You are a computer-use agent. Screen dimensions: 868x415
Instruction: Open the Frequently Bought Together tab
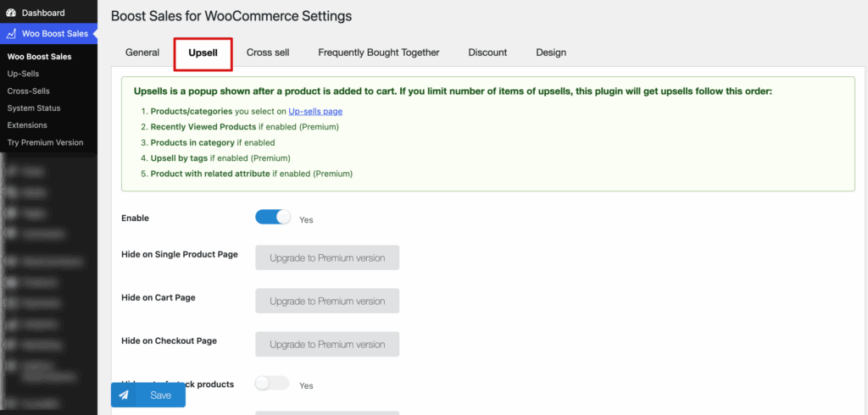coord(379,53)
